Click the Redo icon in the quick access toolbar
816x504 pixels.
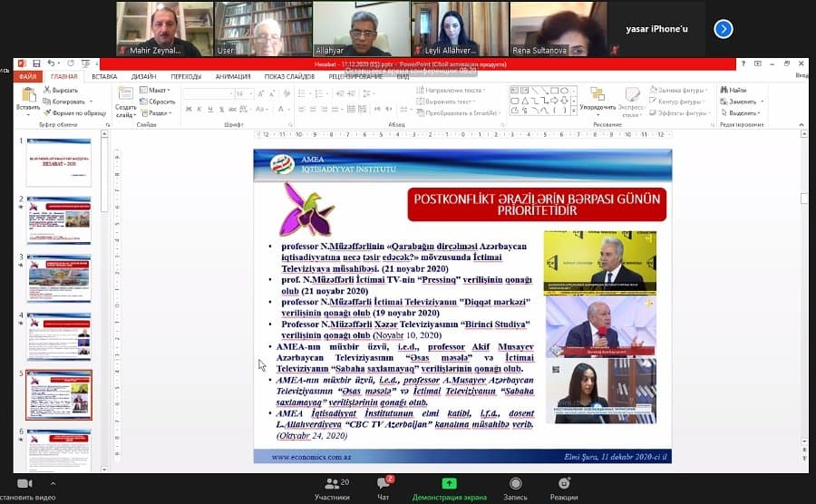[x=71, y=63]
